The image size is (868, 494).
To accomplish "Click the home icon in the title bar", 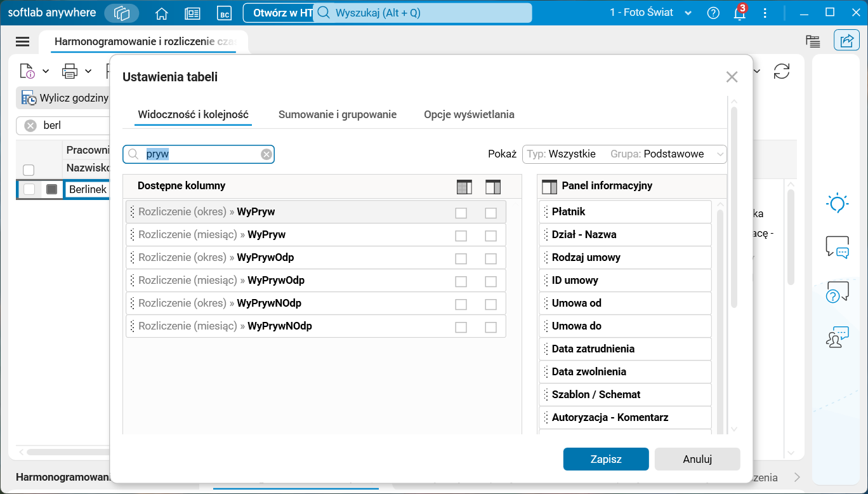I will click(162, 13).
